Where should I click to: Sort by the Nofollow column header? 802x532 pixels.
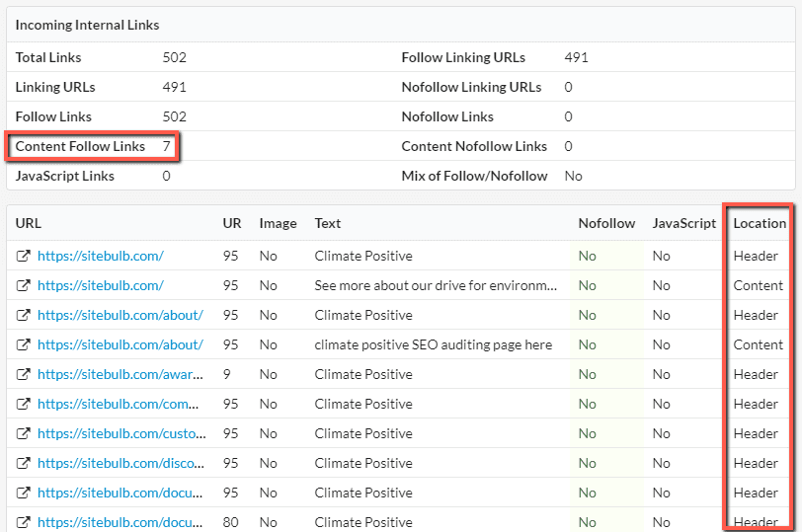606,223
